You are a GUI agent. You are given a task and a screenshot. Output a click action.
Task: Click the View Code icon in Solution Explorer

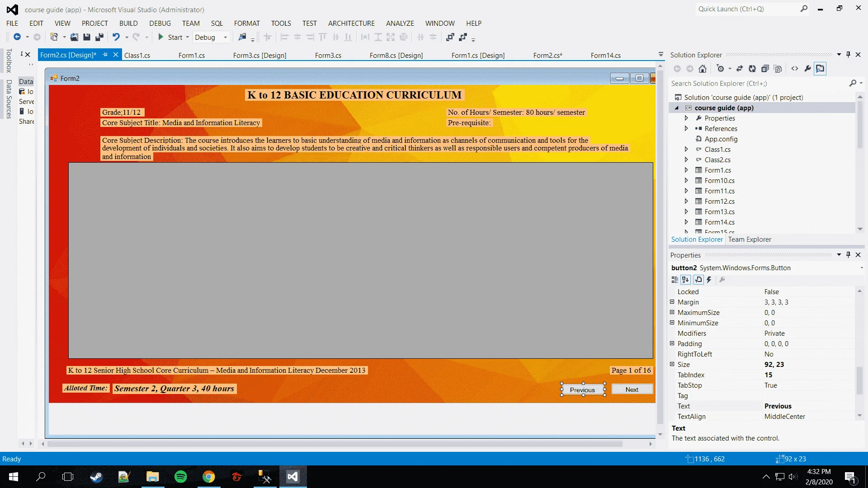(x=795, y=69)
